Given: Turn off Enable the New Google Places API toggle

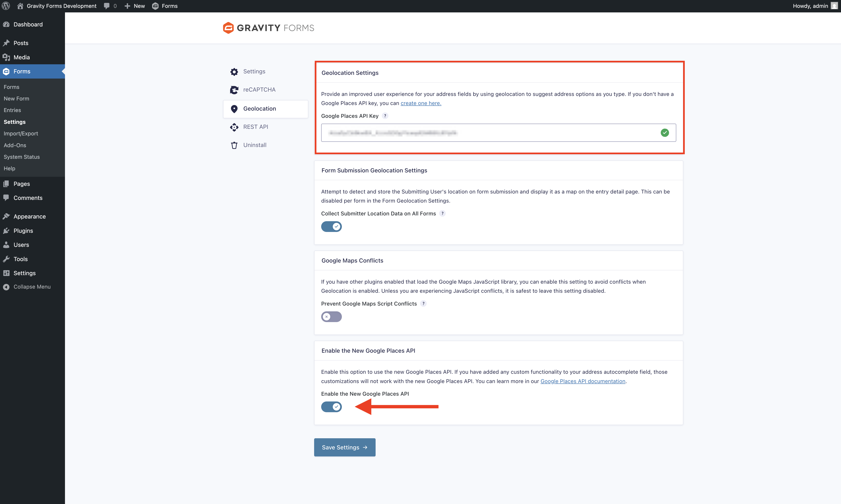Looking at the screenshot, I should pos(332,406).
